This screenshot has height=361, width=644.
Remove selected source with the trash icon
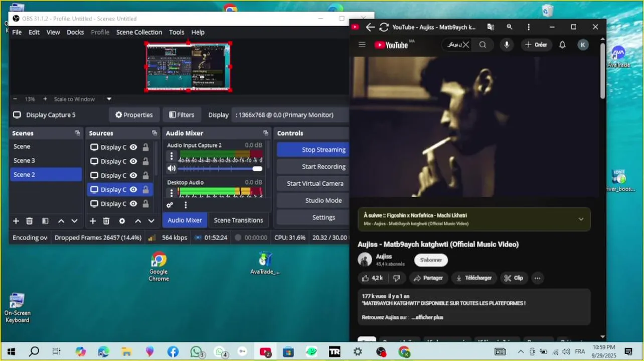click(x=106, y=221)
